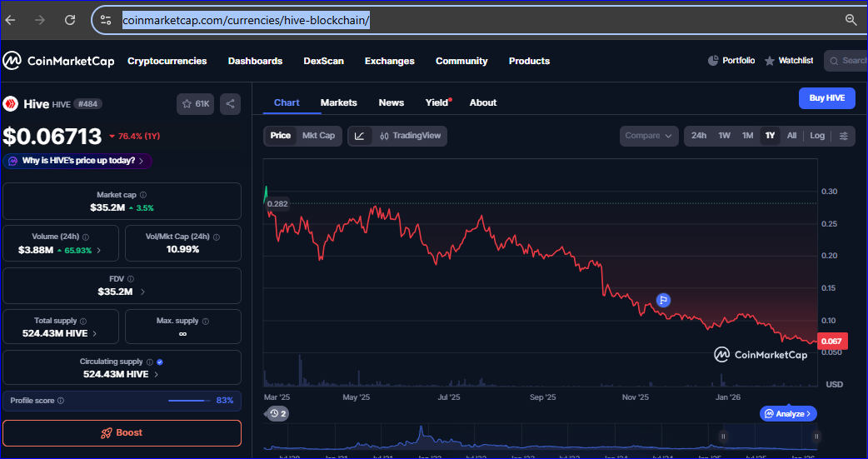Click the CoinMarketCap search box
The width and height of the screenshot is (868, 459).
846,61
